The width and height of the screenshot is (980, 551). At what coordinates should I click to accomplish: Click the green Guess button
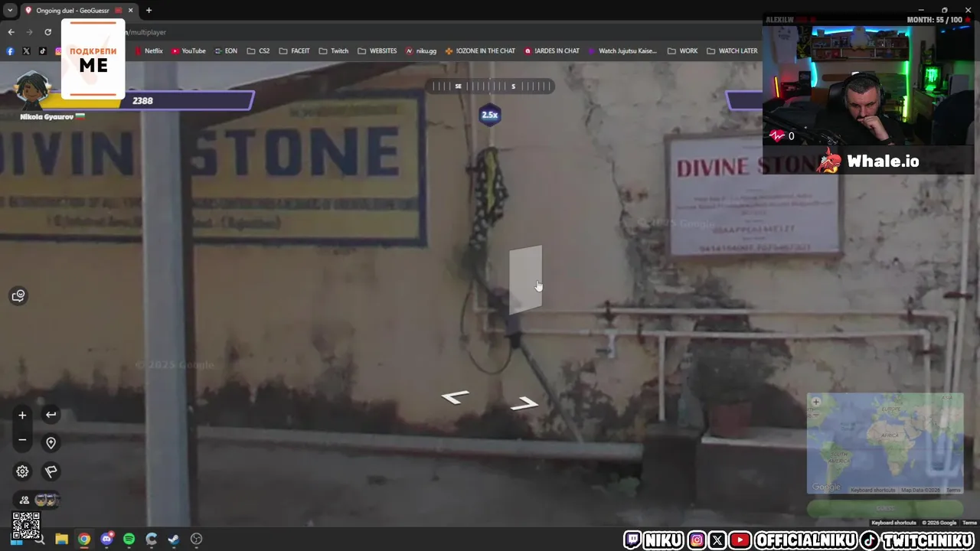click(885, 508)
